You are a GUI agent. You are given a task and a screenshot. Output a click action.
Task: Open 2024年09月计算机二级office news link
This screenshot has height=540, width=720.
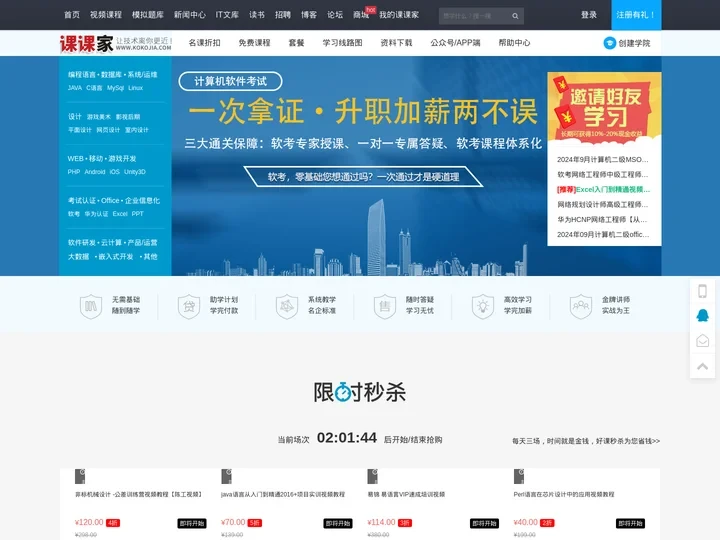603,235
